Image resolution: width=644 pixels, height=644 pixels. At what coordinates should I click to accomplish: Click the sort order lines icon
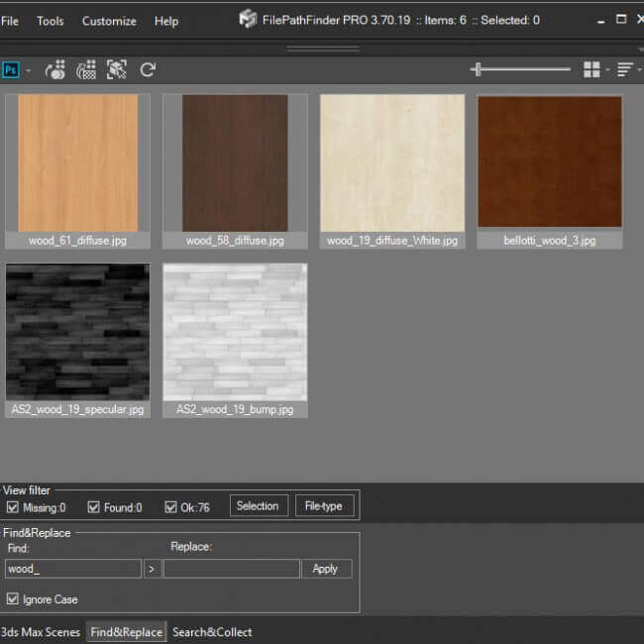pos(624,69)
